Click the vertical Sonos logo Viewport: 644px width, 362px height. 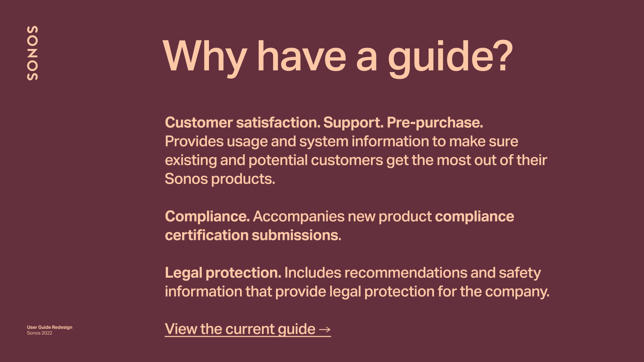pyautogui.click(x=32, y=53)
